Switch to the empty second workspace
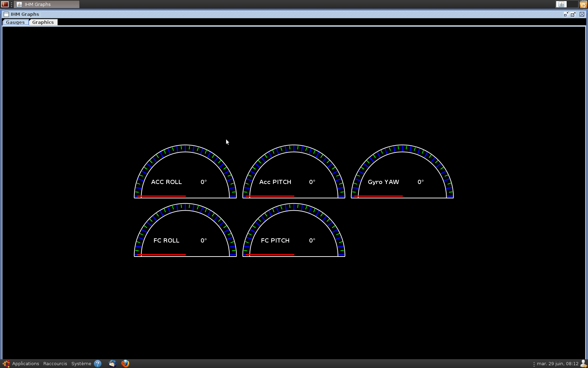This screenshot has height=368, width=588. click(x=573, y=4)
